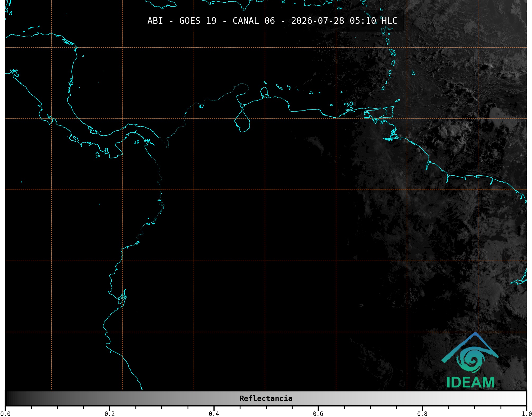Click the colorbar tick label '0.4'
Viewport: 532px width, 417px height.
pyautogui.click(x=214, y=414)
